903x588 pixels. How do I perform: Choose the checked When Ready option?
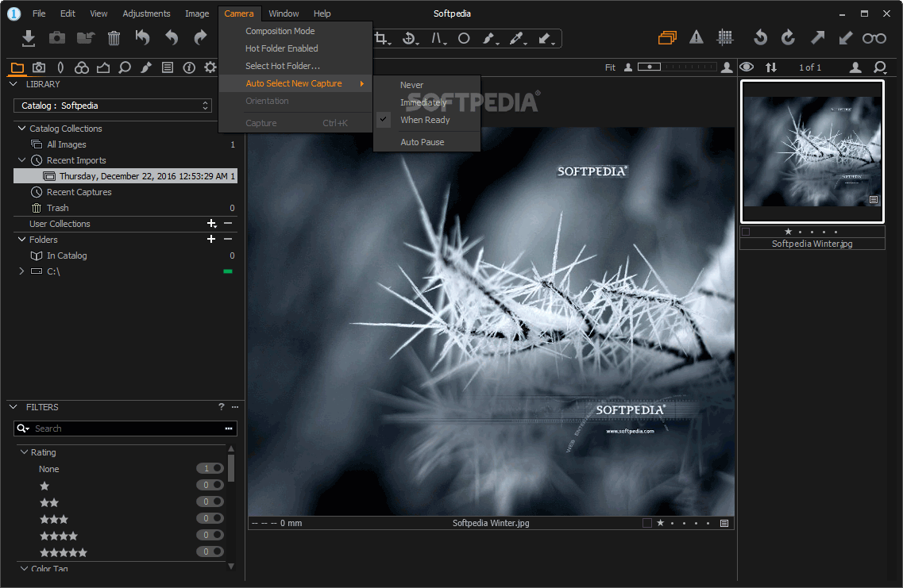[426, 120]
